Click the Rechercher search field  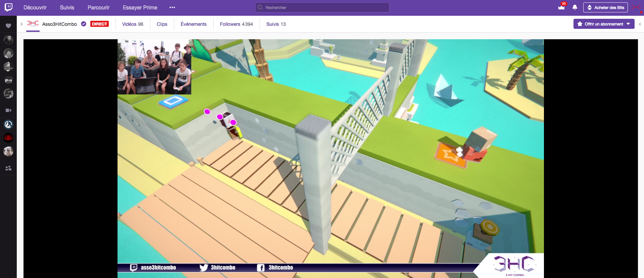[x=322, y=7]
